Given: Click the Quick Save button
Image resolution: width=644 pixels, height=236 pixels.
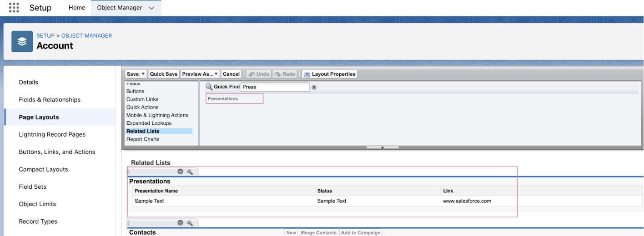Looking at the screenshot, I should [x=164, y=74].
